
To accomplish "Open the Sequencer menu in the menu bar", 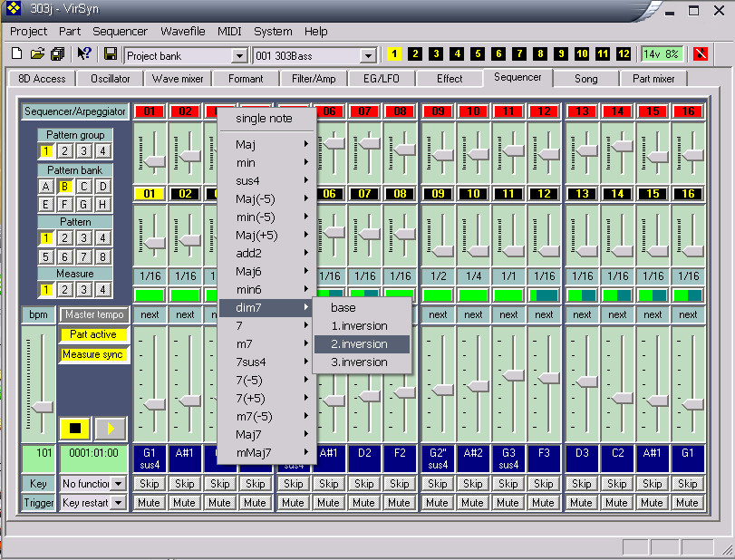I will 120,32.
